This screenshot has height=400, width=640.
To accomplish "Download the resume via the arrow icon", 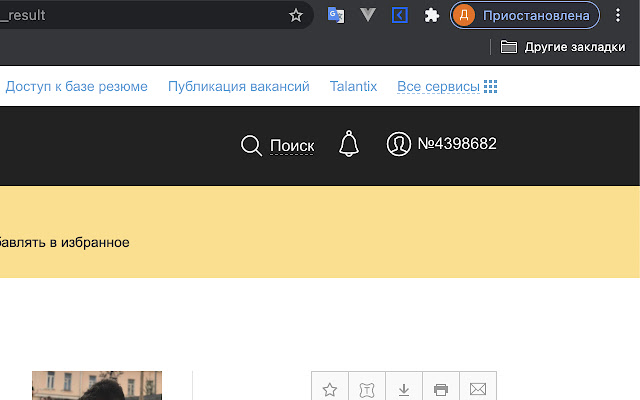I will [x=404, y=389].
